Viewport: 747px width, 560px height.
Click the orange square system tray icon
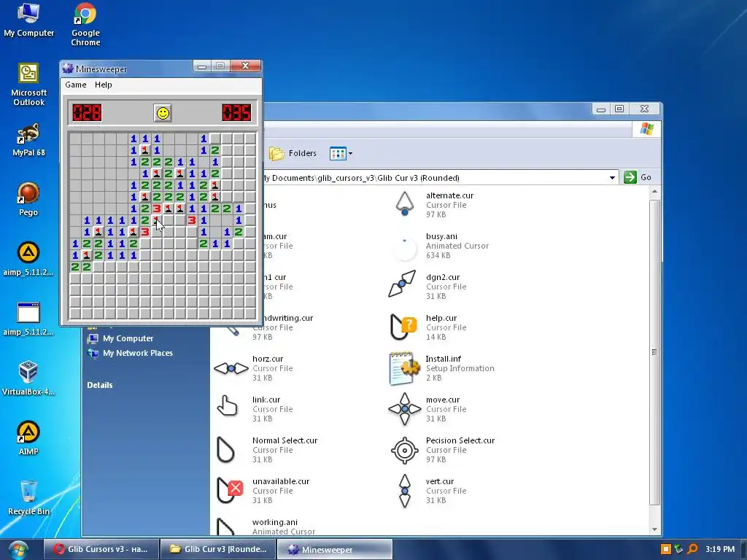click(x=666, y=549)
